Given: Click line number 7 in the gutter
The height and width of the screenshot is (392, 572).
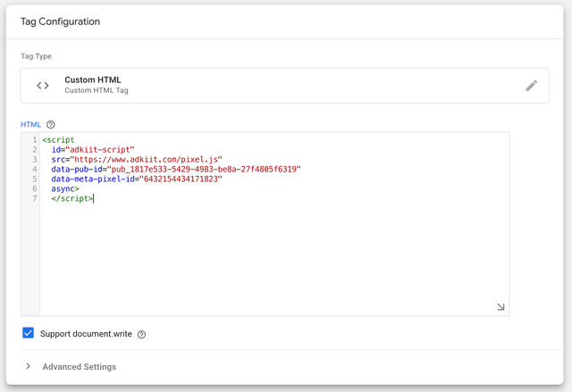Looking at the screenshot, I should 35,198.
